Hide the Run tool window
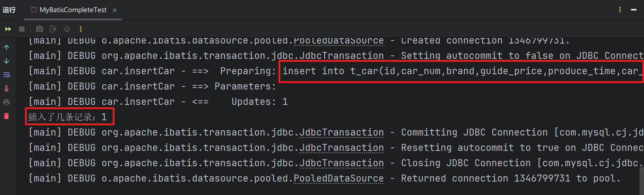The height and width of the screenshot is (195, 644). click(634, 10)
